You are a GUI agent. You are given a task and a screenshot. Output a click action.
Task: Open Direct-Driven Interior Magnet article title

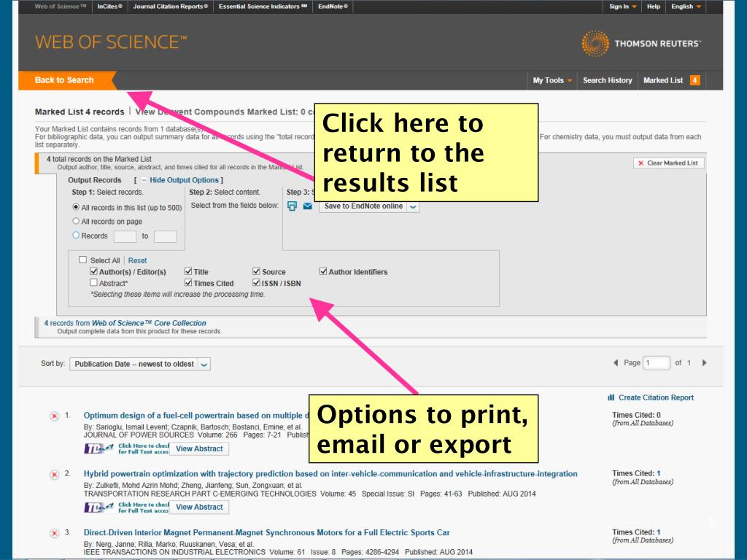[266, 532]
